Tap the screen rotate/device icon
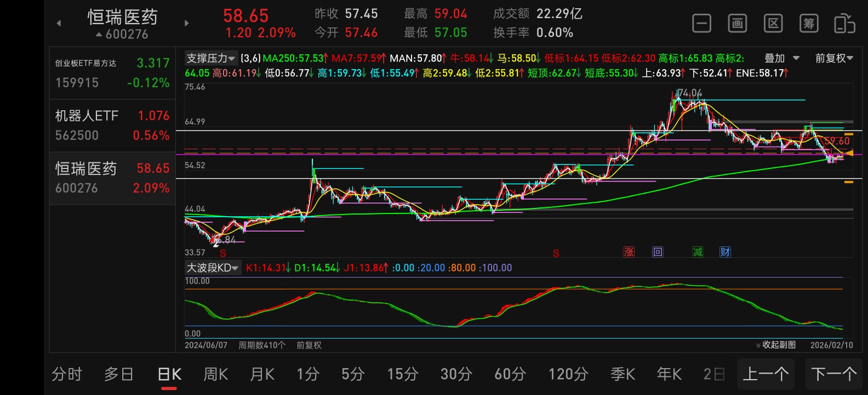Viewport: 868px width, 395px height. [844, 24]
